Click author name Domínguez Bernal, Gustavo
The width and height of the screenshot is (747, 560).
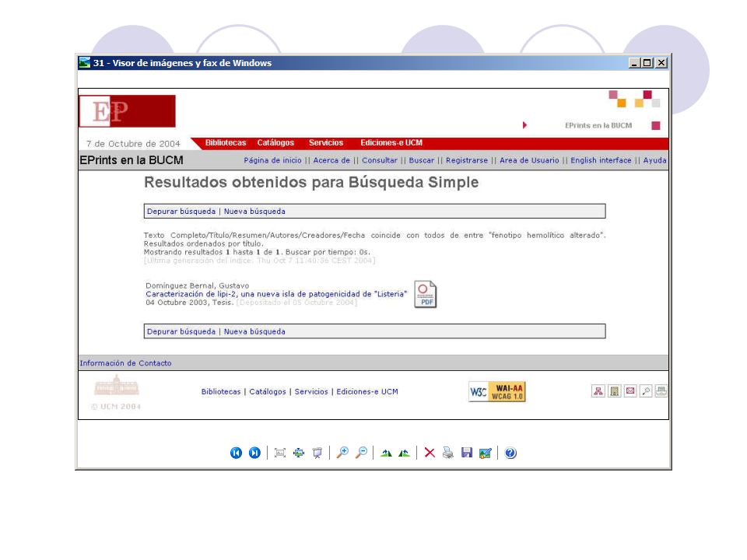(197, 285)
